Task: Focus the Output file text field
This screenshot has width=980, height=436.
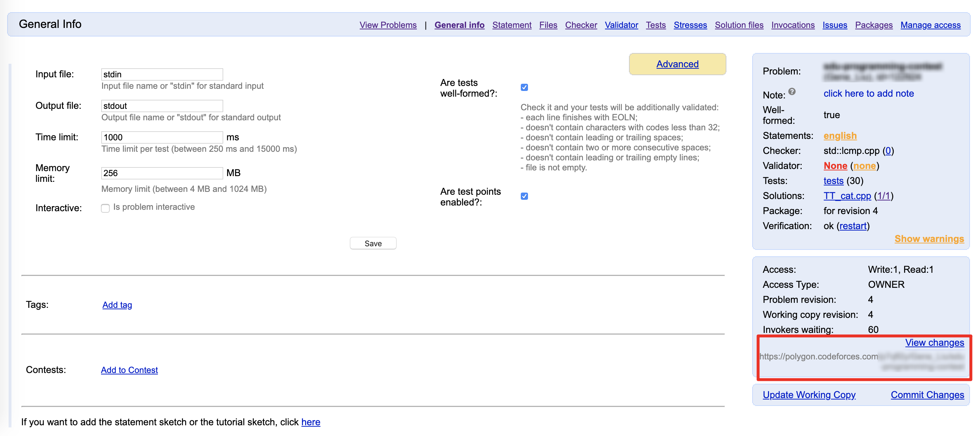Action: (162, 106)
